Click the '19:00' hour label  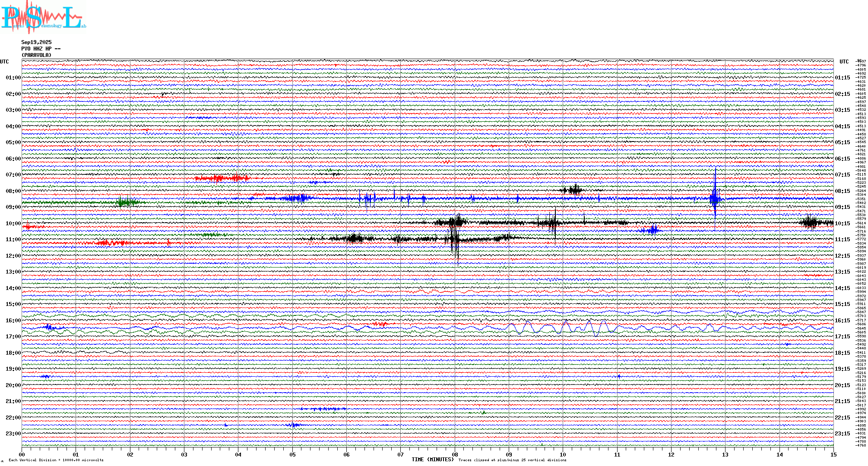click(13, 369)
